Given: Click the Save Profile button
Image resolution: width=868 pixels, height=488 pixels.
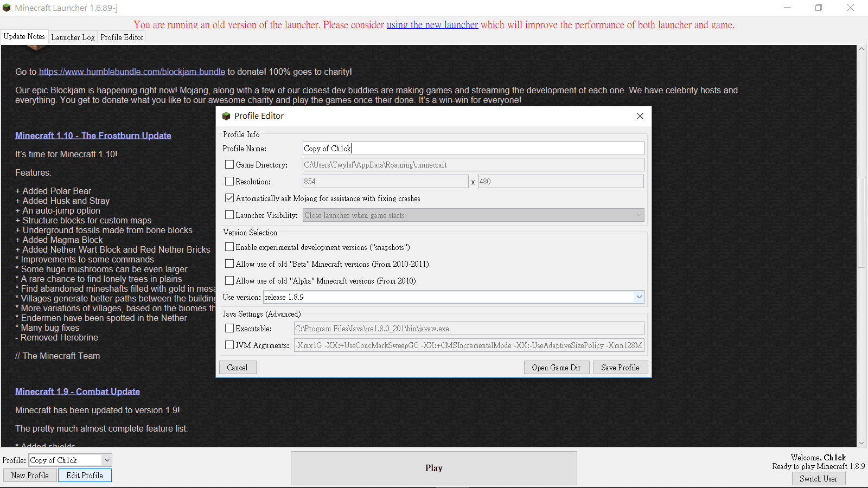Looking at the screenshot, I should (620, 368).
